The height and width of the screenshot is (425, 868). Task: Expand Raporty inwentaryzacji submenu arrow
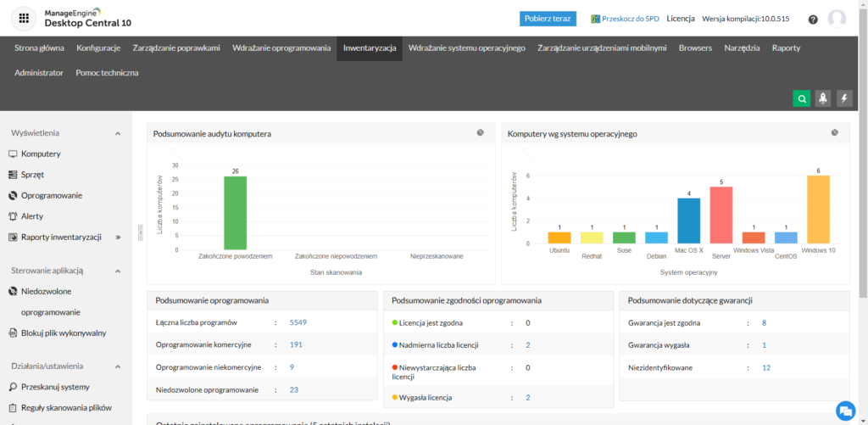click(118, 237)
